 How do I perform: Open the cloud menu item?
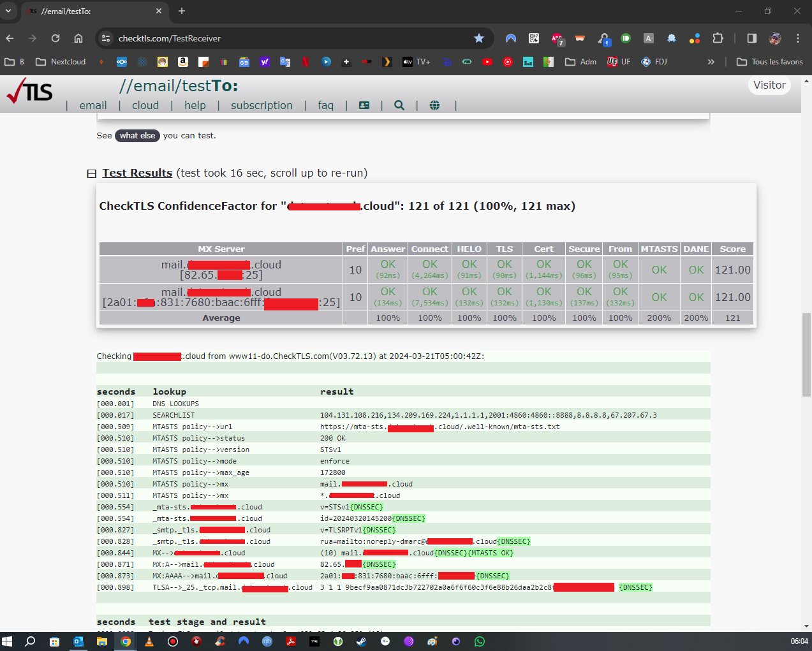click(x=145, y=105)
